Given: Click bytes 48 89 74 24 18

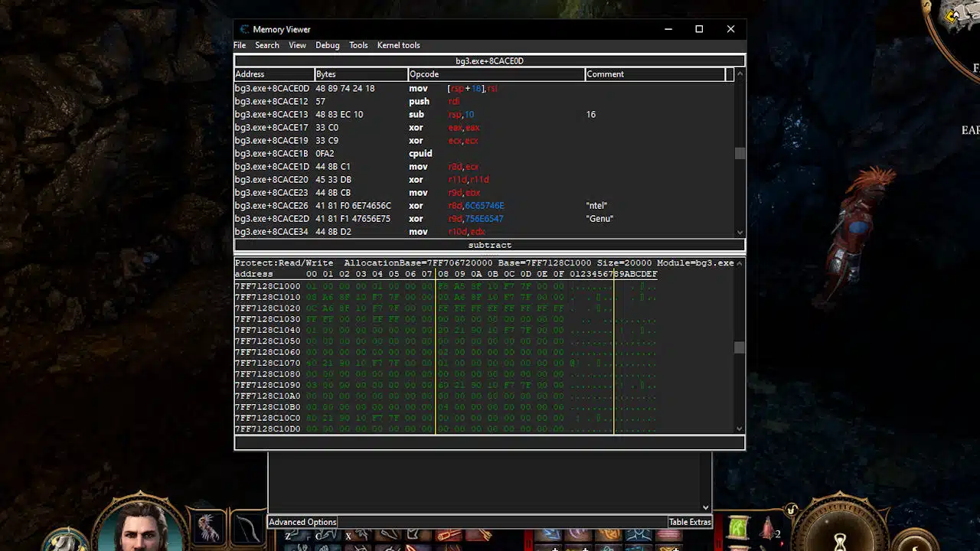Looking at the screenshot, I should pos(345,89).
